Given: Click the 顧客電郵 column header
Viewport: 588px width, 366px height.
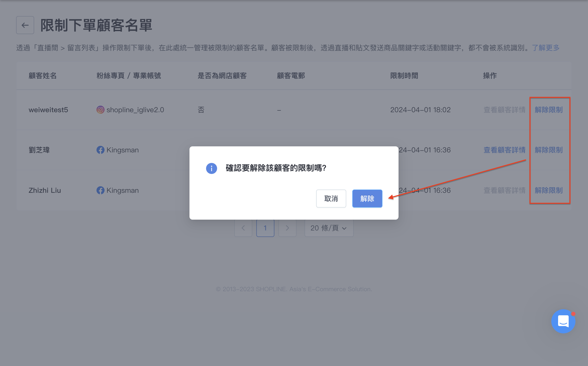Looking at the screenshot, I should [291, 76].
